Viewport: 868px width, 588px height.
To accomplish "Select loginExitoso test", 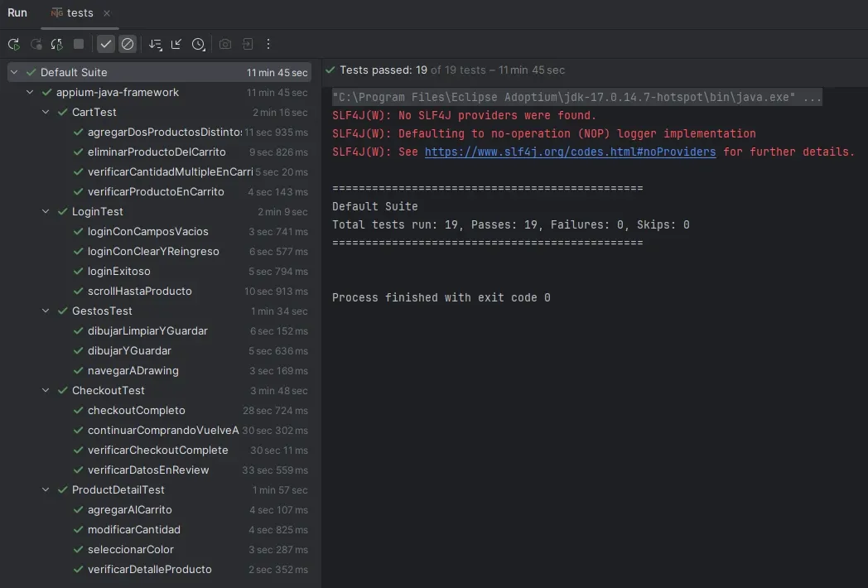I will click(159, 272).
